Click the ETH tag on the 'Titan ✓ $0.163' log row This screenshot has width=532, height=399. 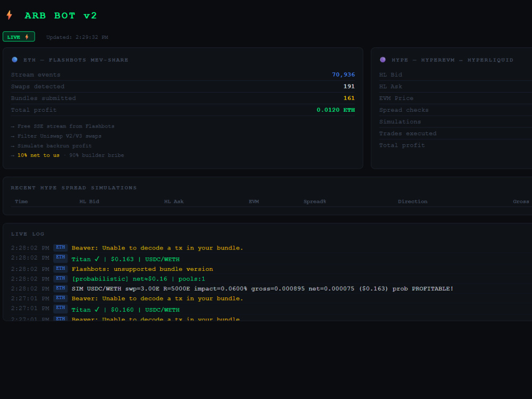pyautogui.click(x=61, y=257)
